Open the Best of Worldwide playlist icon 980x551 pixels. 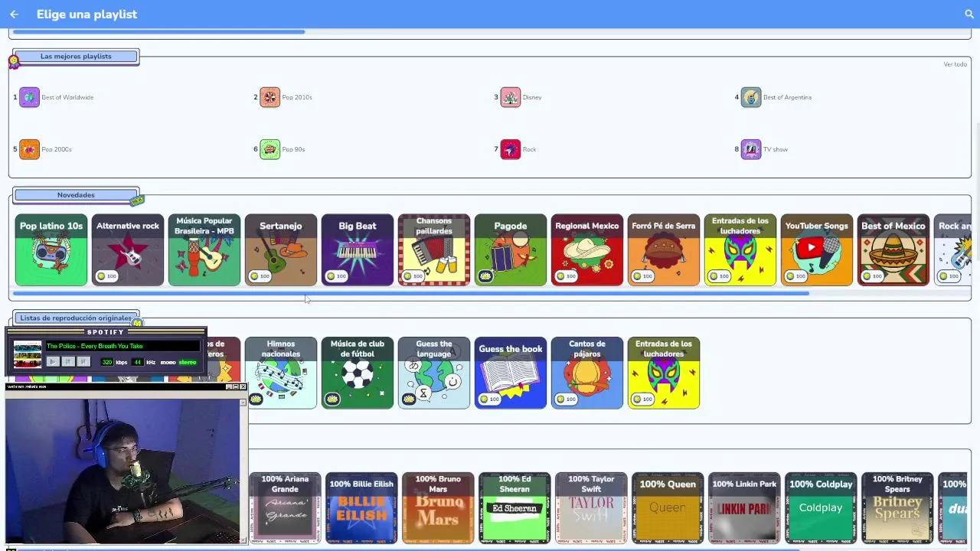coord(29,97)
